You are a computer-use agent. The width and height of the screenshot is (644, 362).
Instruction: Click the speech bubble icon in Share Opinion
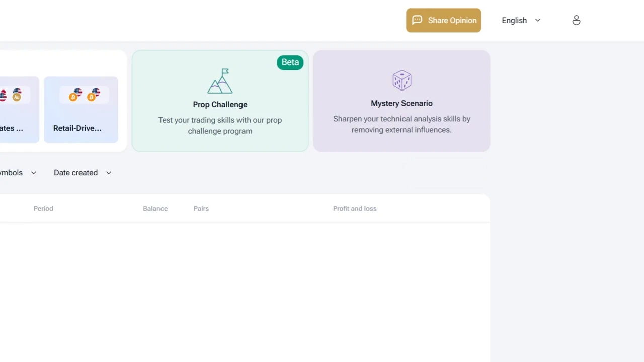(x=417, y=20)
